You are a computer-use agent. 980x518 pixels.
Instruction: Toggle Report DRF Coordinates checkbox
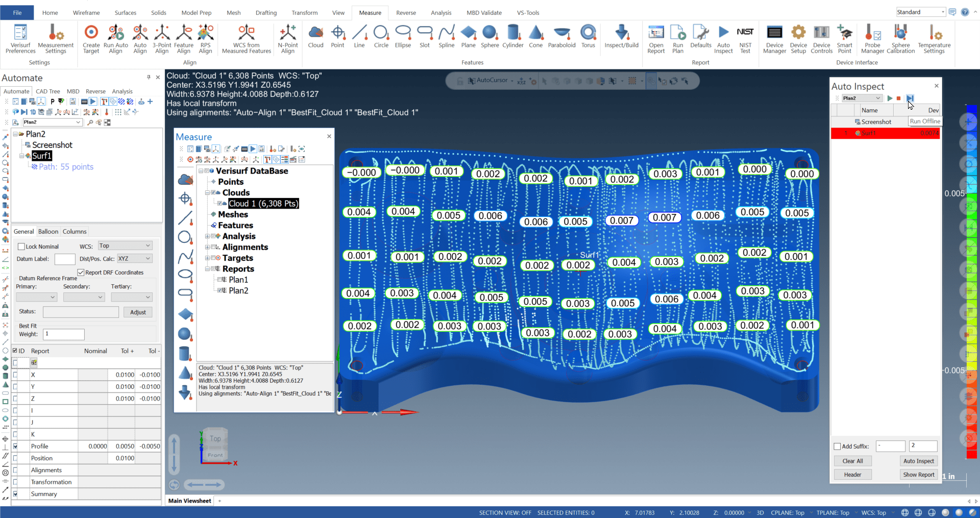81,273
